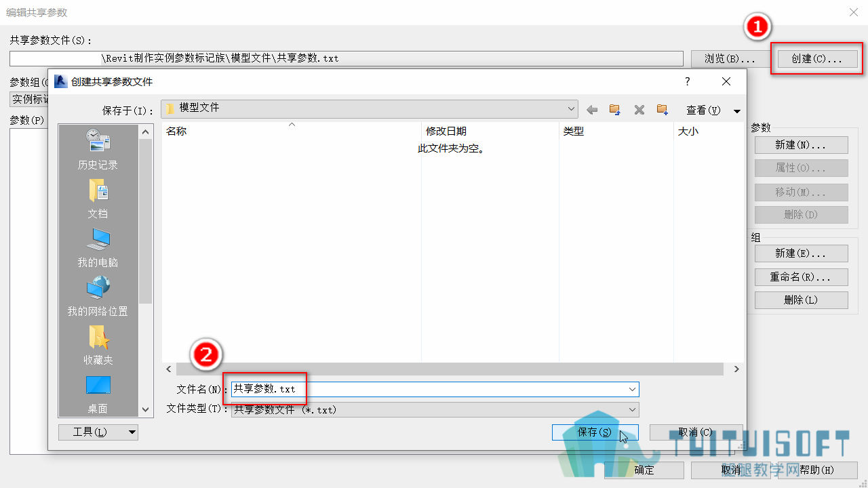This screenshot has width=868, height=488.
Task: Open the 工具(L) dropdown
Action: coord(98,432)
